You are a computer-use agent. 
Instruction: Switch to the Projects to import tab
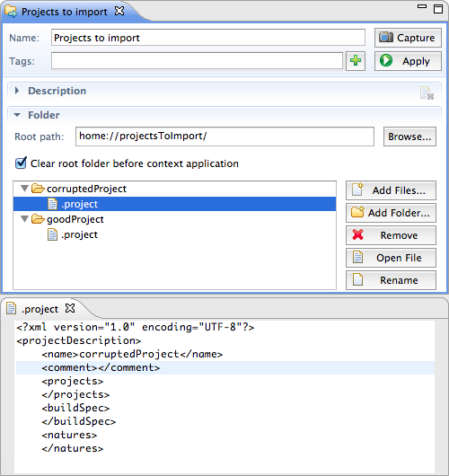(x=64, y=12)
